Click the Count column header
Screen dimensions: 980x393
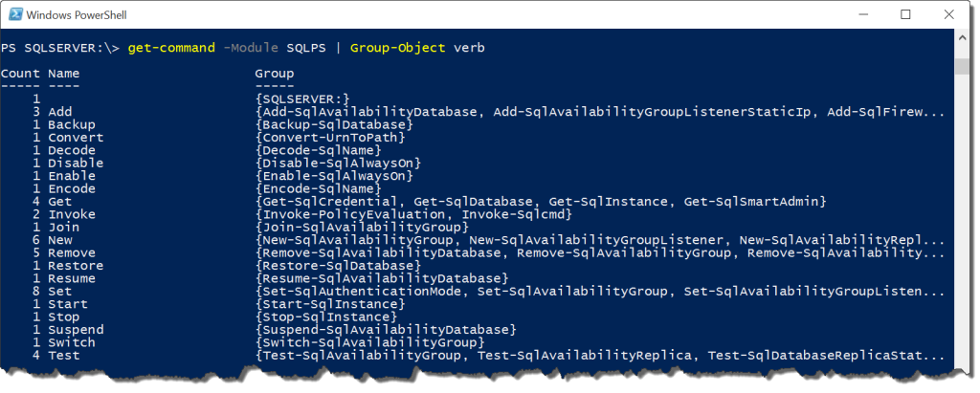point(20,74)
